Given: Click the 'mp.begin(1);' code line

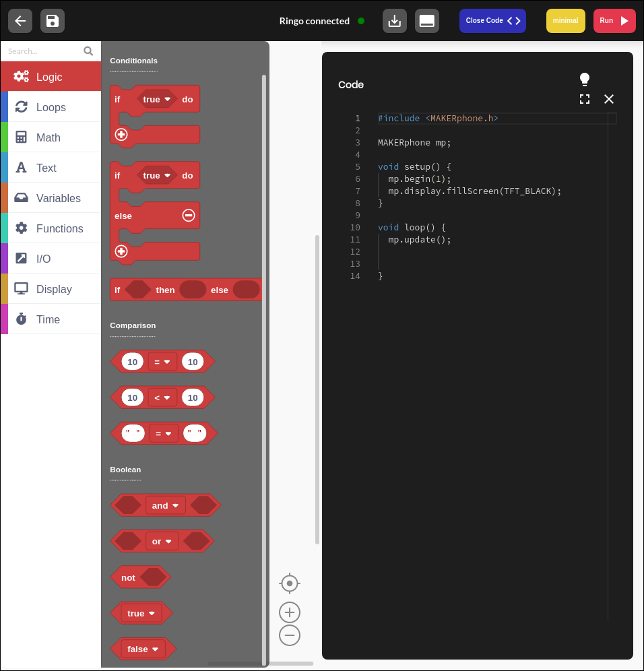Looking at the screenshot, I should coord(420,179).
